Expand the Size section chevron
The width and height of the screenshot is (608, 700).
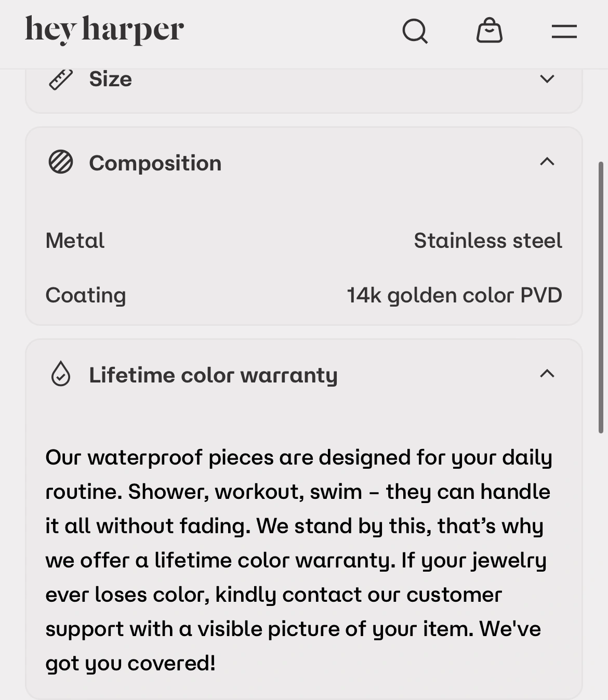(x=547, y=79)
